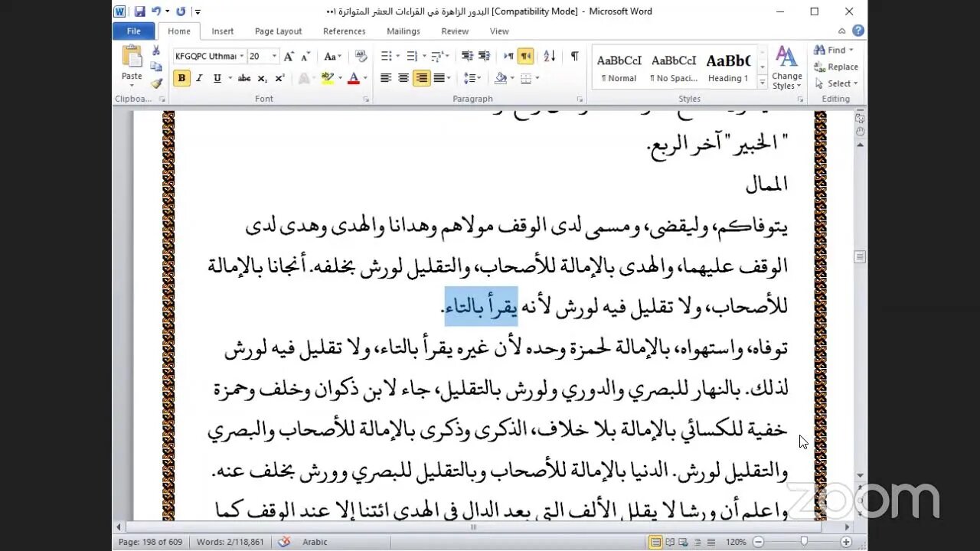The image size is (980, 551).
Task: Toggle Right-to-Left text direction
Action: [x=525, y=56]
